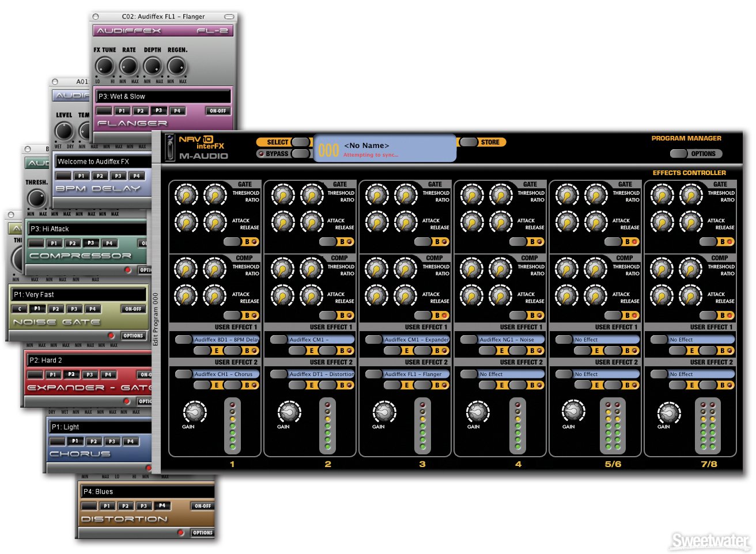Click the Flanger Depth knob
Screen dimensions: 756x554
click(x=153, y=66)
